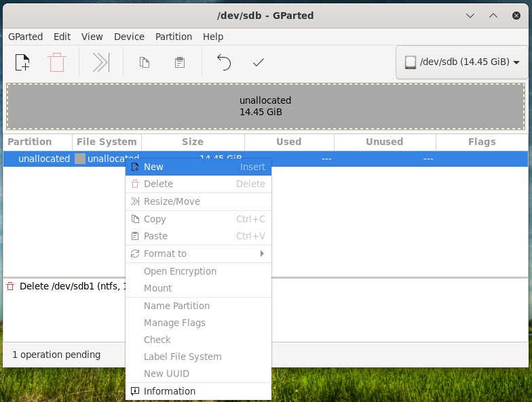Click the Partition column header
The width and height of the screenshot is (532, 402).
[38, 142]
